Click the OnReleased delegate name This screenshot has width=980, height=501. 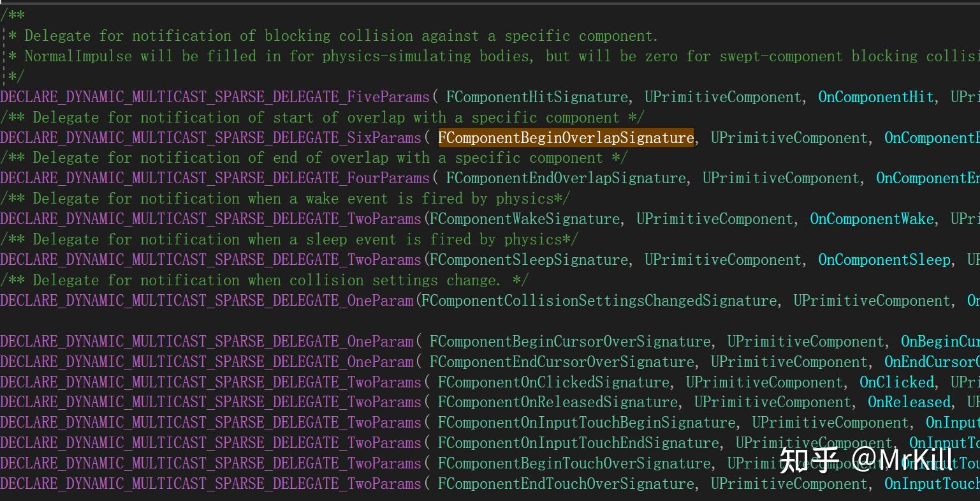coord(909,402)
